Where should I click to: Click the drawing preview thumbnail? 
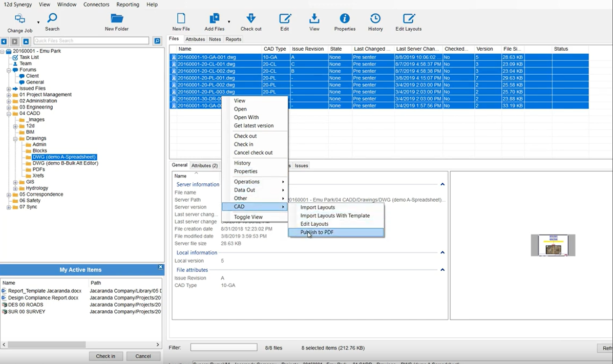click(x=553, y=245)
